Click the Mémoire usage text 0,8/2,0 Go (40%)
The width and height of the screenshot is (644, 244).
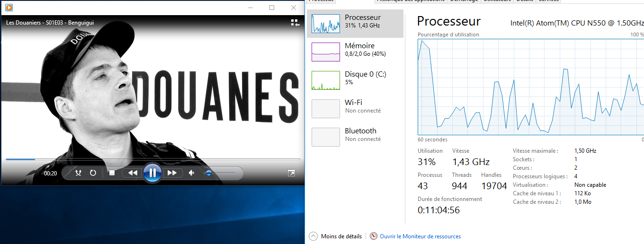tap(365, 54)
